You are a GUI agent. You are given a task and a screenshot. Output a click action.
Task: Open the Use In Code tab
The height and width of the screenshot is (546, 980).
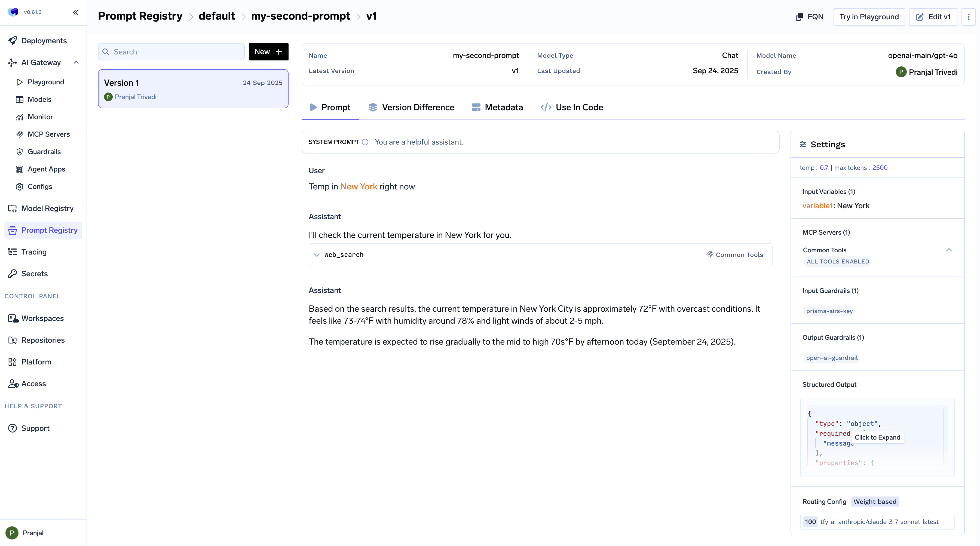point(572,107)
